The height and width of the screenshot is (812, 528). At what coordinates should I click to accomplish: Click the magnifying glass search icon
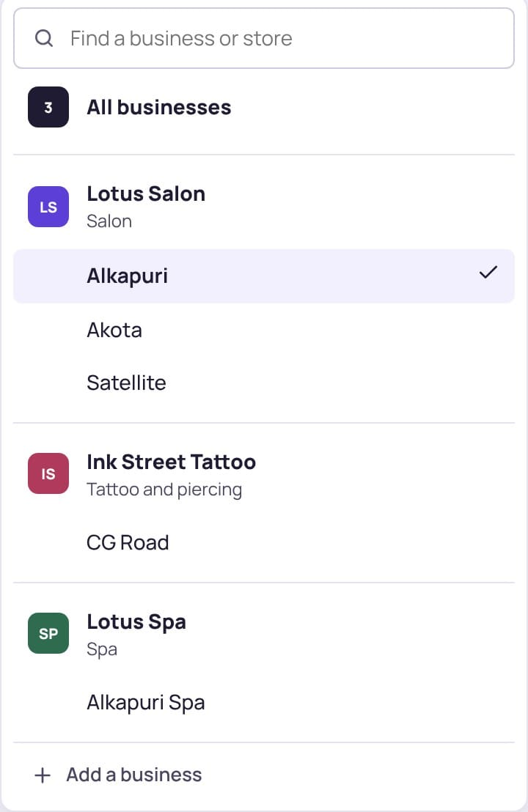pyautogui.click(x=44, y=38)
